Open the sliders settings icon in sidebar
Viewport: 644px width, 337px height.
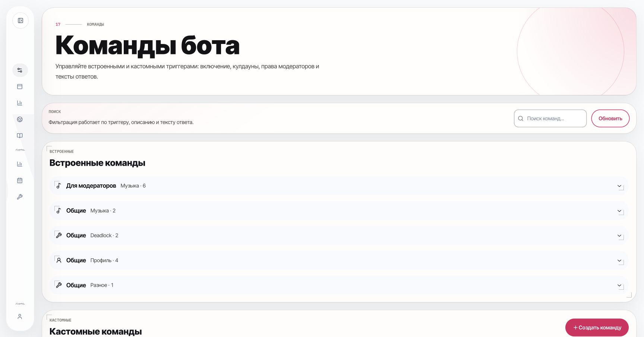click(20, 70)
